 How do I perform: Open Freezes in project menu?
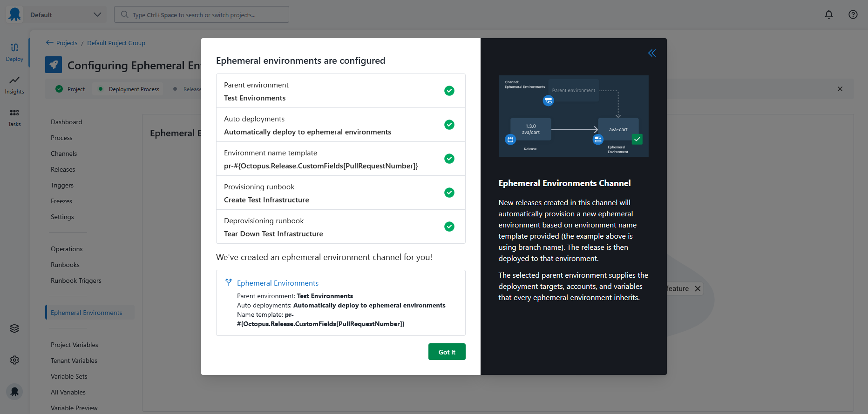tap(61, 201)
